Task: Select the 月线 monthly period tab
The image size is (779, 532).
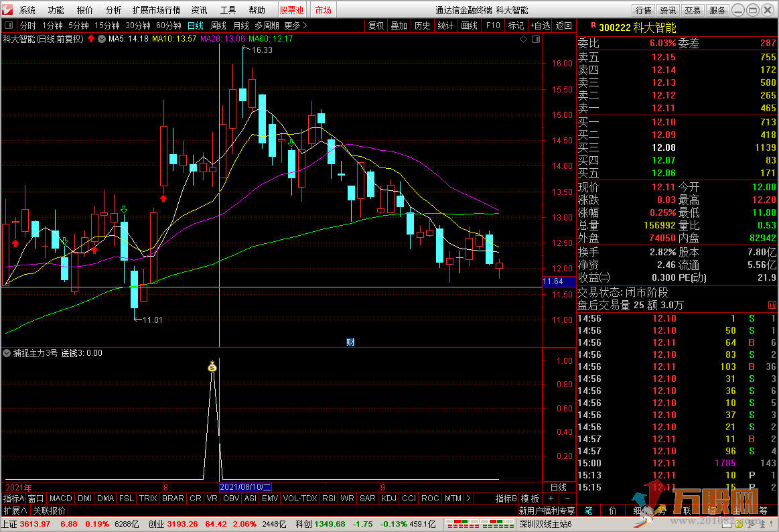Action: [241, 25]
